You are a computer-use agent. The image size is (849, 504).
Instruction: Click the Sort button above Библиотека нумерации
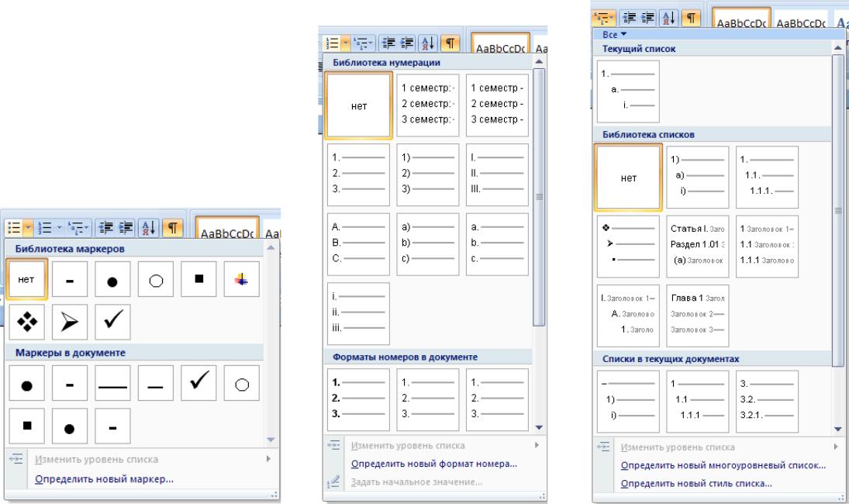[x=427, y=43]
